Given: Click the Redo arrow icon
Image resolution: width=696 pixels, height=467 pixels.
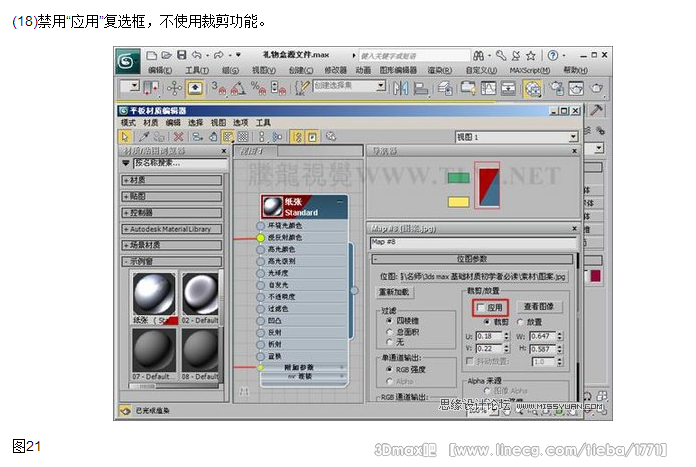Looking at the screenshot, I should (218, 55).
